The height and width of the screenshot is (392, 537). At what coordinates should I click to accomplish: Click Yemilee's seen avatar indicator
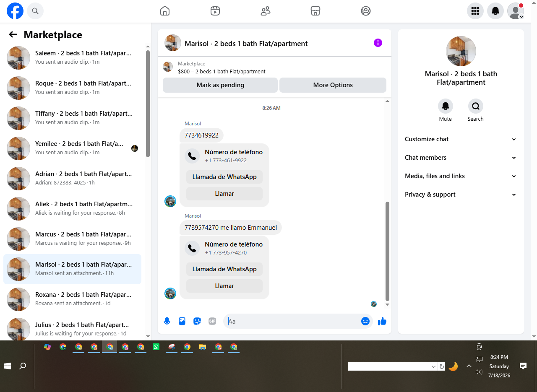[135, 148]
